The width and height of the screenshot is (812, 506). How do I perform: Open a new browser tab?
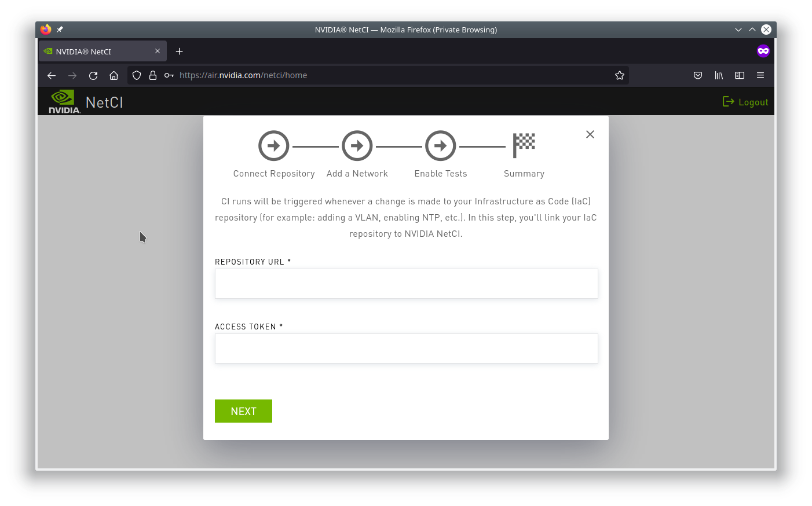click(x=180, y=52)
